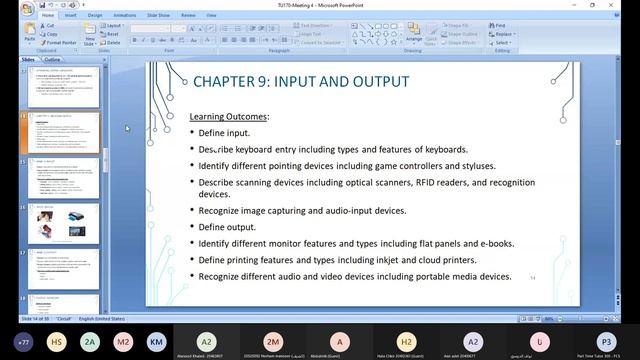Open the Design ribbon tab
Viewport: 640px width, 360px height.
[x=95, y=16]
